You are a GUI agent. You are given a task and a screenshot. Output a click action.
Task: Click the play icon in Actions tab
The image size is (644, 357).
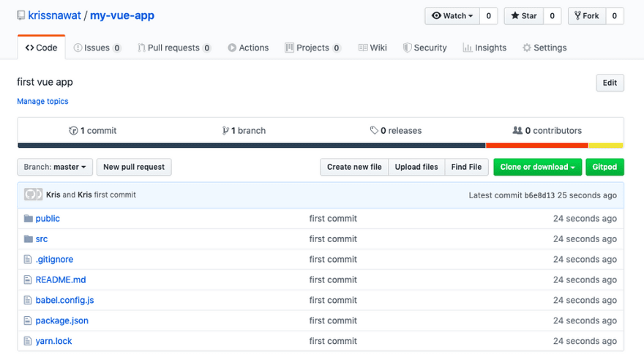[x=232, y=48]
